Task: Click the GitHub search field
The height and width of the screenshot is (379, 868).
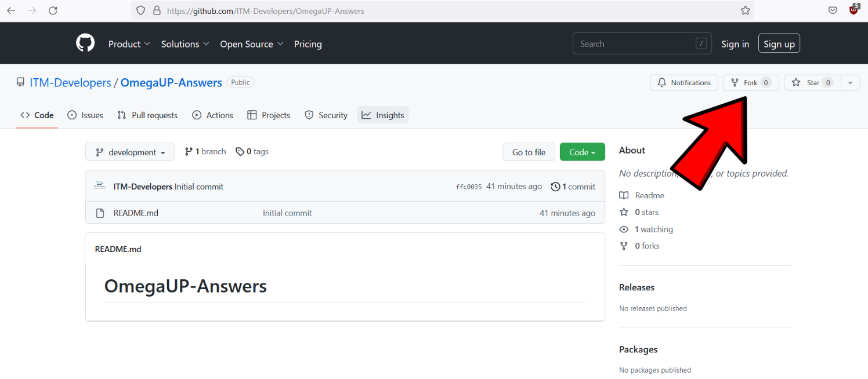Action: [642, 44]
